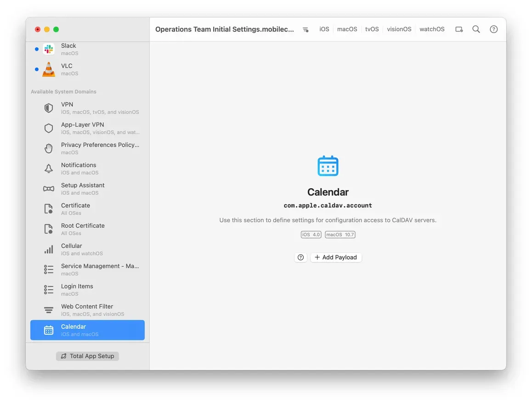Open the Notifications payload settings
The height and width of the screenshot is (404, 532).
[79, 168]
